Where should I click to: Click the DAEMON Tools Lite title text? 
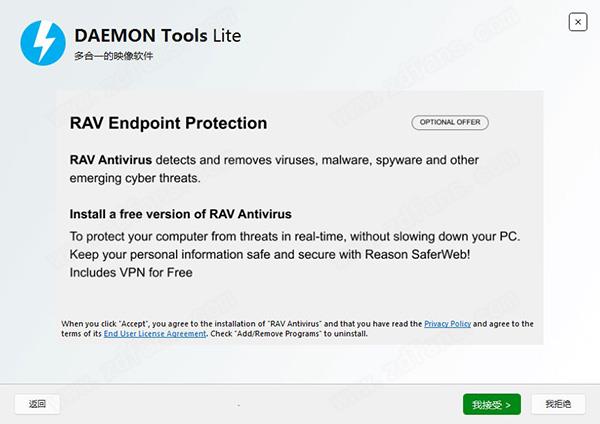click(158, 36)
